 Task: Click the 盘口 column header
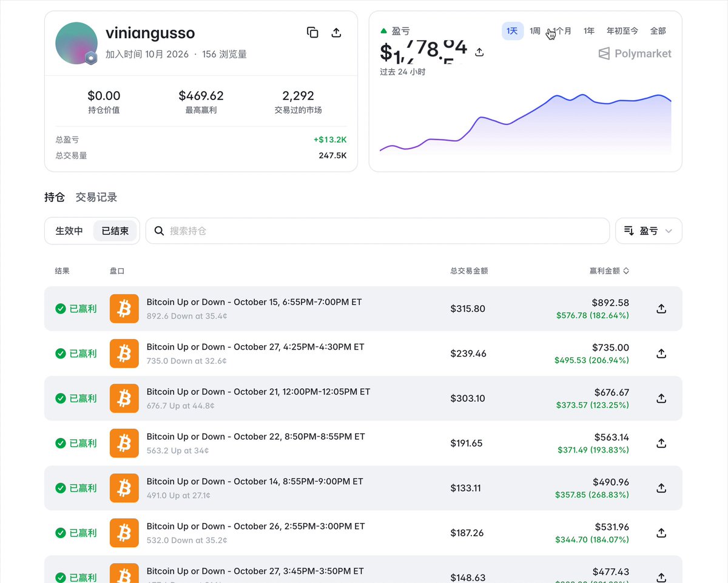pos(117,271)
